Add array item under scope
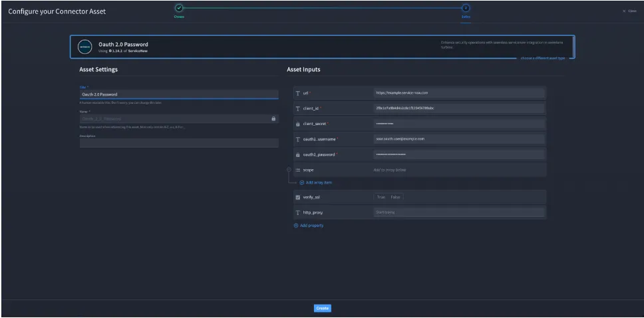 [x=315, y=182]
